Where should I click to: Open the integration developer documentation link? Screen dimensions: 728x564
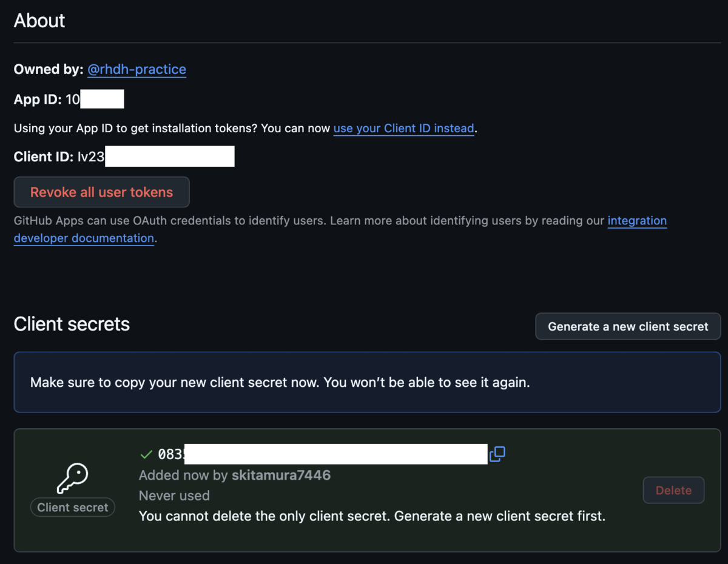(636, 221)
